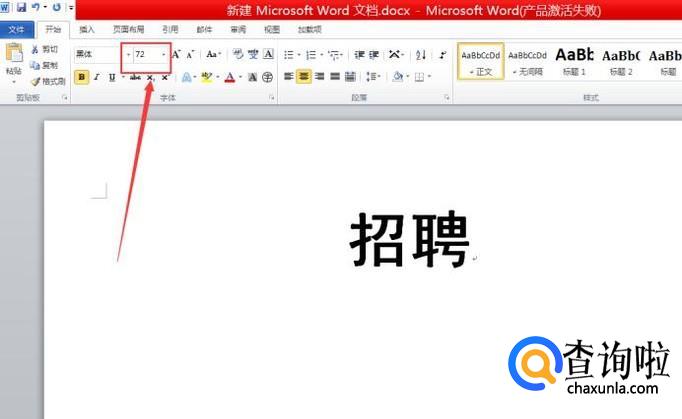Click the Cut scissors icon

point(36,49)
